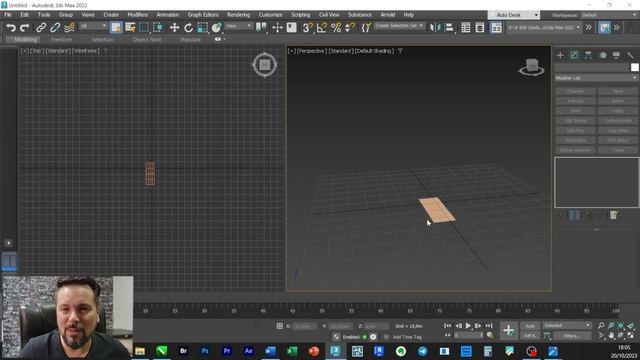The image size is (640, 360).
Task: Toggle the Layer Explorer
Action: click(x=480, y=28)
